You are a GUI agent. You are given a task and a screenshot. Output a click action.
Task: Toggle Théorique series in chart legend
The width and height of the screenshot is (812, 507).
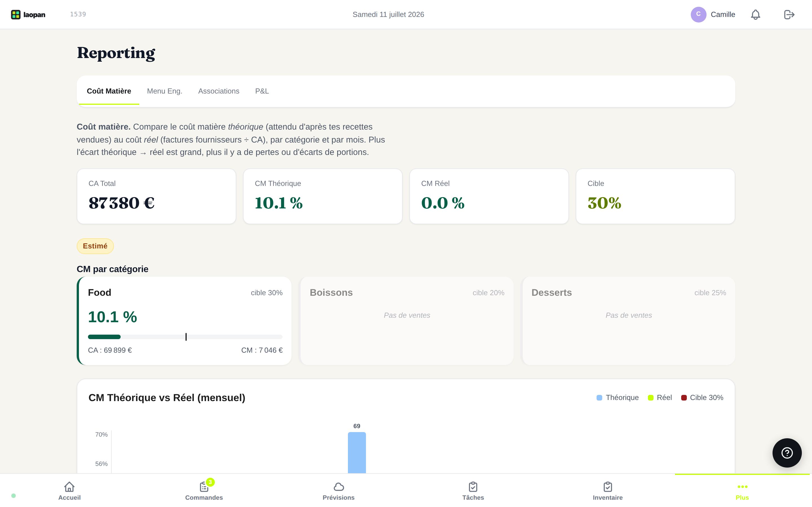(617, 398)
